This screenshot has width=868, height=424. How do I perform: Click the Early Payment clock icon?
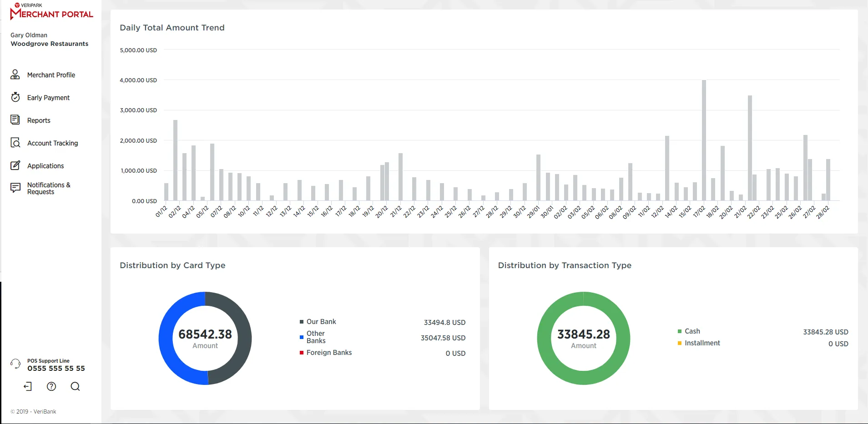15,97
